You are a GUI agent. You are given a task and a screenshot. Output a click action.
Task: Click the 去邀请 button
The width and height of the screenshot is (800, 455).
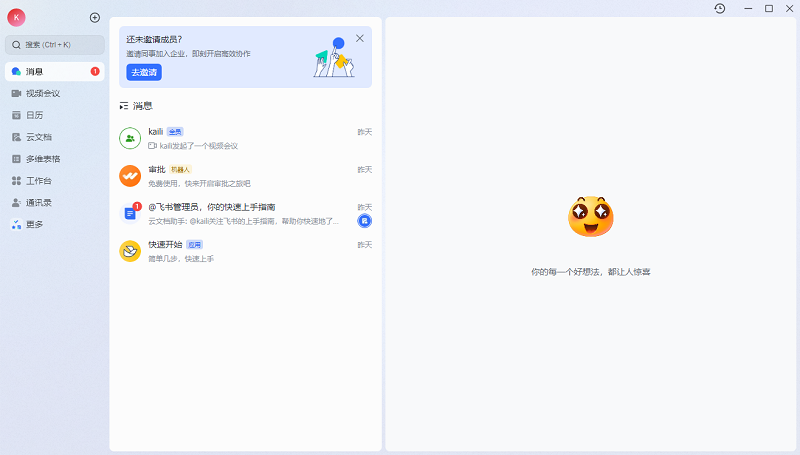click(x=144, y=72)
